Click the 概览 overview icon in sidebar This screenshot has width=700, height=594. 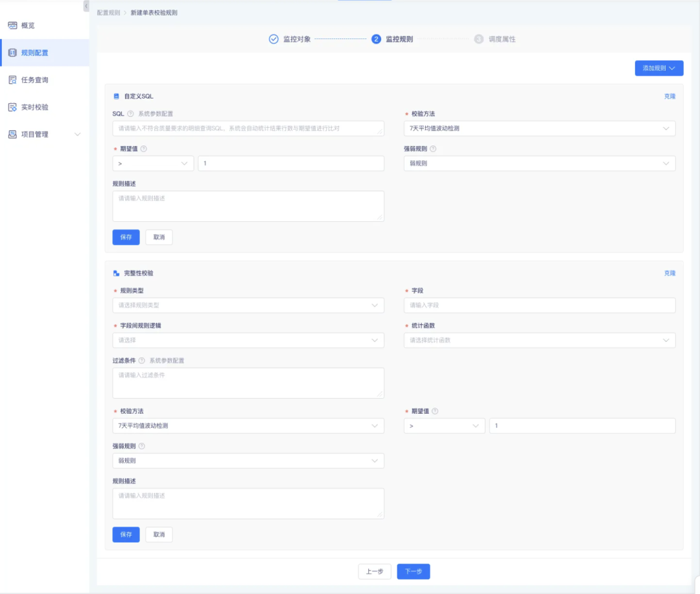(12, 25)
